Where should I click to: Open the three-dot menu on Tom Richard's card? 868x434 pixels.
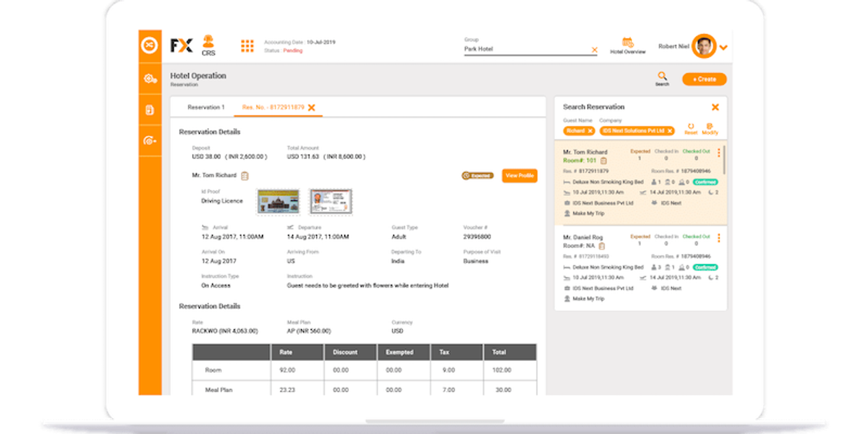coord(718,153)
